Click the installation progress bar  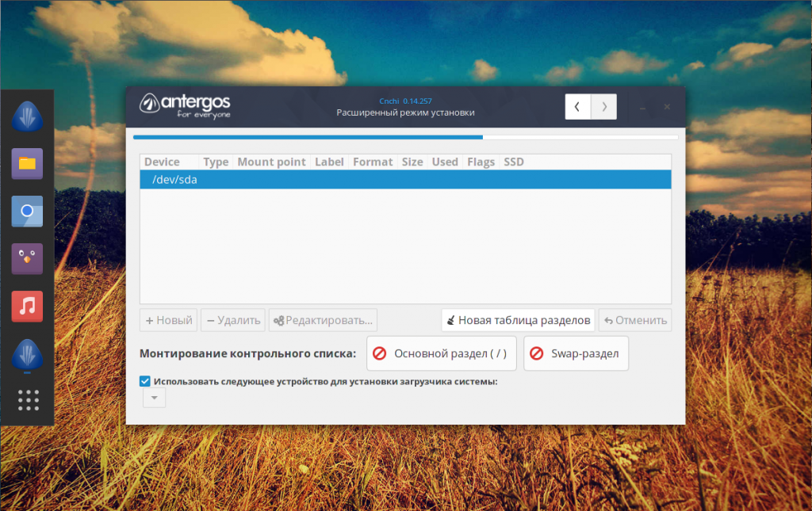point(405,138)
